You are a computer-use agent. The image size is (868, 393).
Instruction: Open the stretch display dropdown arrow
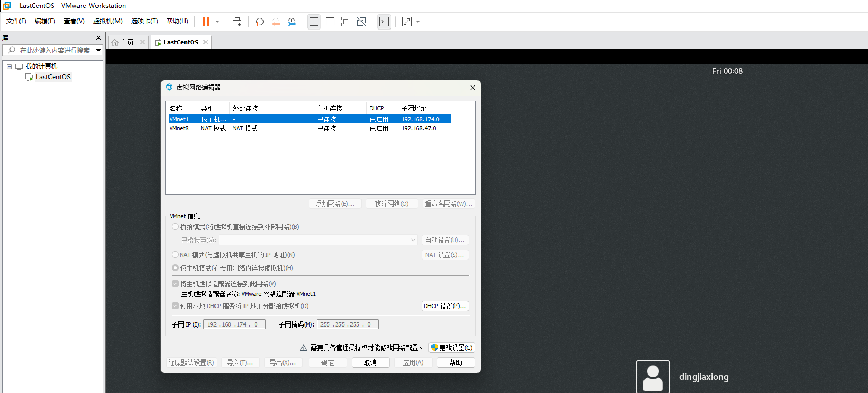(x=418, y=22)
